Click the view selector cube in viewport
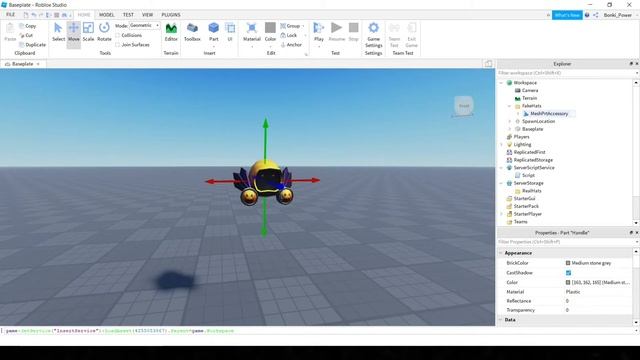Screen dimensions: 640x360 click(x=464, y=106)
